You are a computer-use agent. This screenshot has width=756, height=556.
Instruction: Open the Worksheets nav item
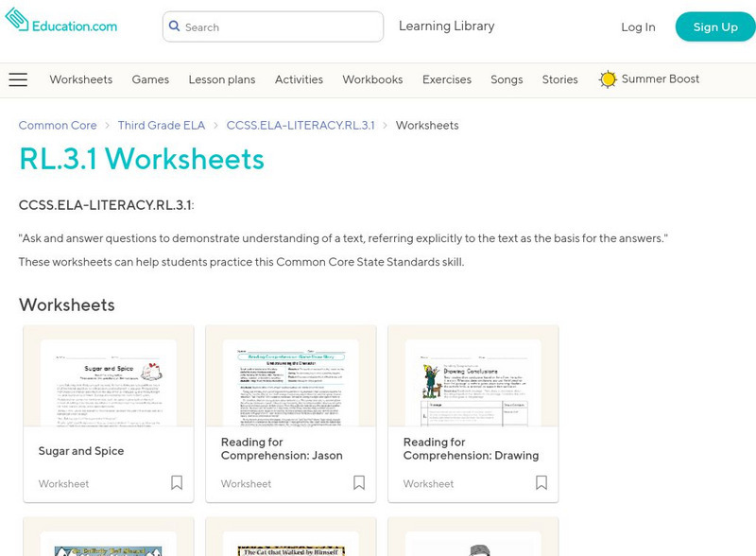(81, 79)
